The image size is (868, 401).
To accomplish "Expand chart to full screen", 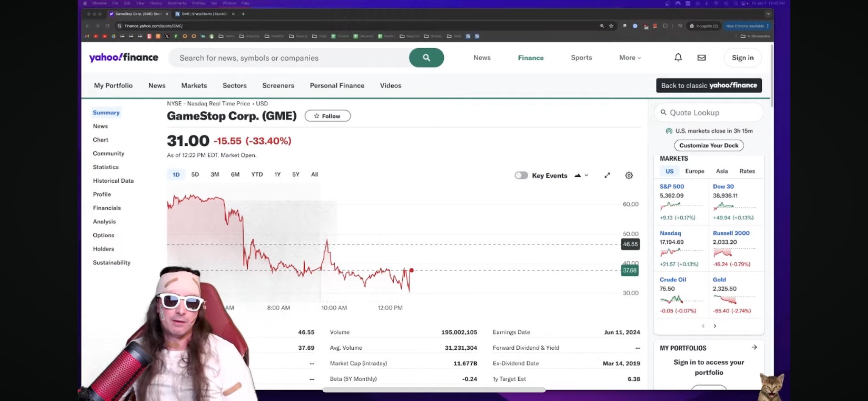I will [x=607, y=175].
